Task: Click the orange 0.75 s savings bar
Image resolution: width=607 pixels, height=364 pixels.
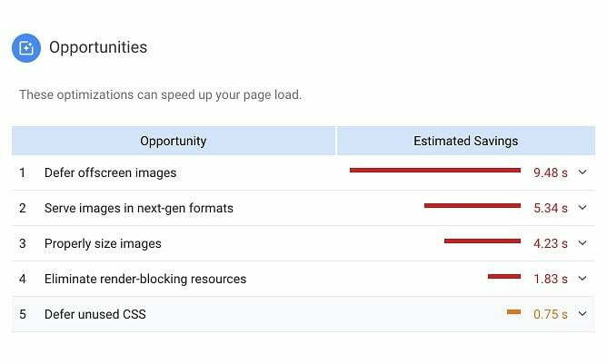Action: tap(513, 312)
